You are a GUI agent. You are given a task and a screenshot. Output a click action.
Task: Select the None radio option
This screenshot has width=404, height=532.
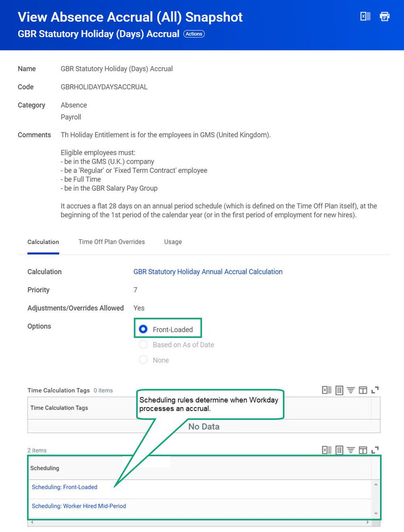click(143, 360)
